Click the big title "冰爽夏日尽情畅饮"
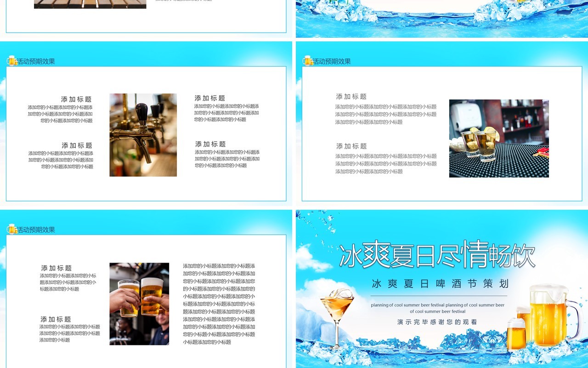The height and width of the screenshot is (368, 588). [x=437, y=254]
